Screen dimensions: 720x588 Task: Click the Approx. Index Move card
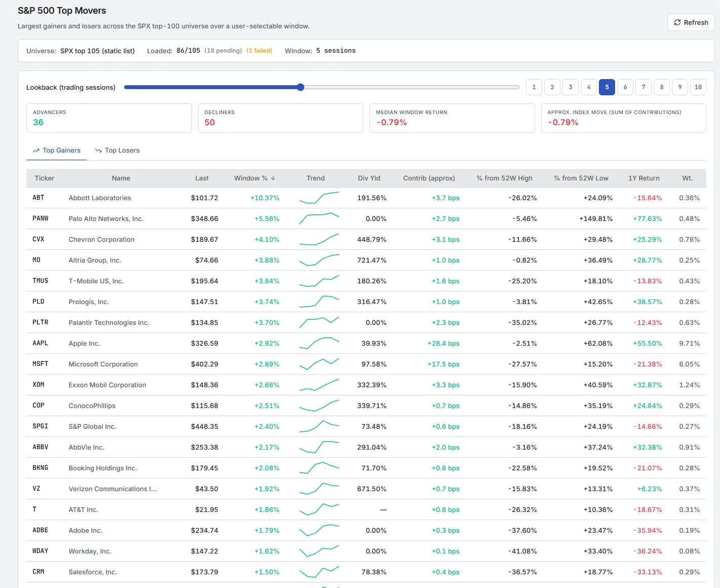coord(624,118)
